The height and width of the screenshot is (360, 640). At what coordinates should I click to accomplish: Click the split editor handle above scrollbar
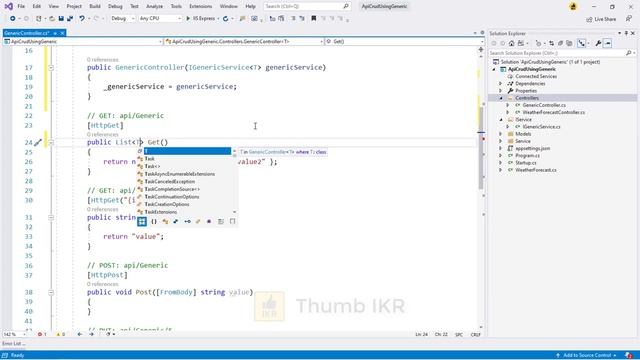481,49
